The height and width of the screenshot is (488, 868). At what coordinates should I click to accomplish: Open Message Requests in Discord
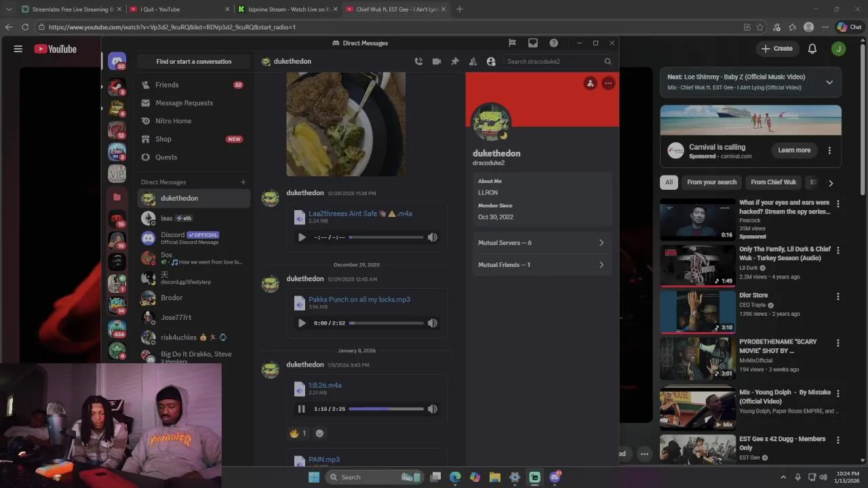tap(193, 103)
